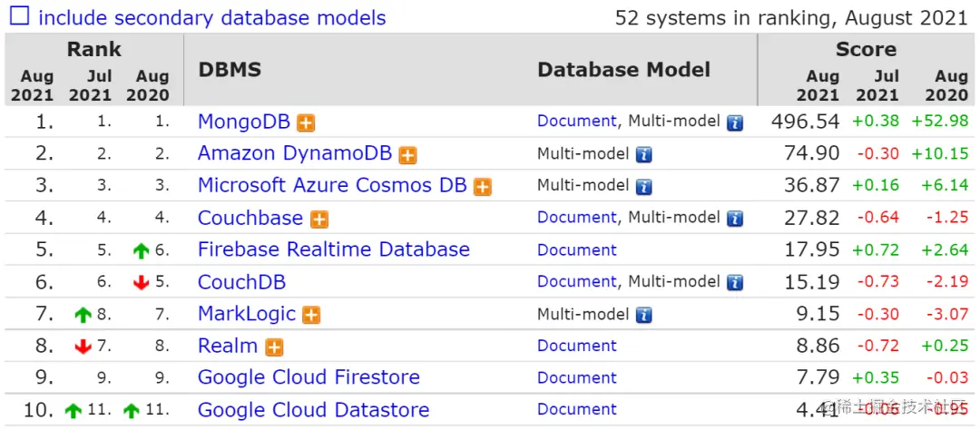Click the info icon in MarkLogic's row
The width and height of the screenshot is (980, 430).
point(644,315)
